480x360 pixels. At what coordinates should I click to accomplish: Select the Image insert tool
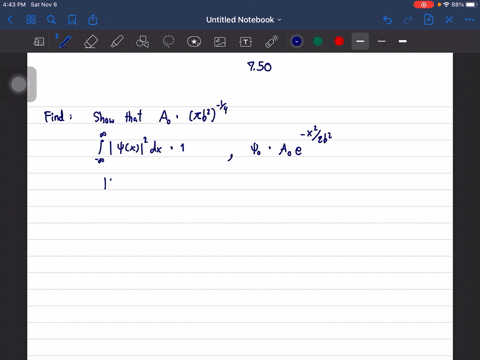click(x=220, y=42)
